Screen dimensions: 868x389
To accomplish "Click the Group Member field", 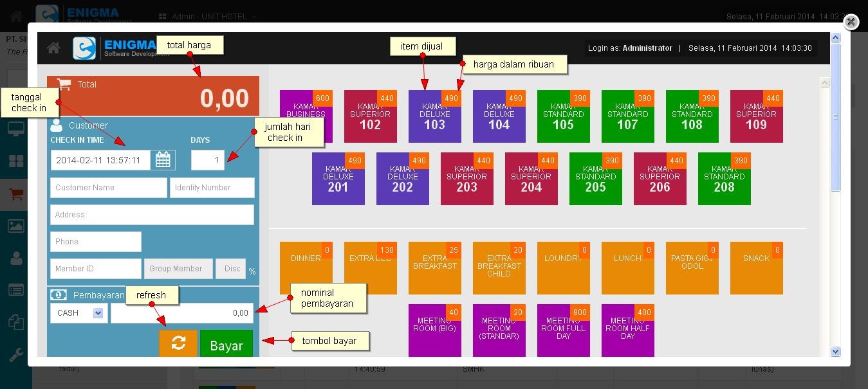I will point(176,269).
